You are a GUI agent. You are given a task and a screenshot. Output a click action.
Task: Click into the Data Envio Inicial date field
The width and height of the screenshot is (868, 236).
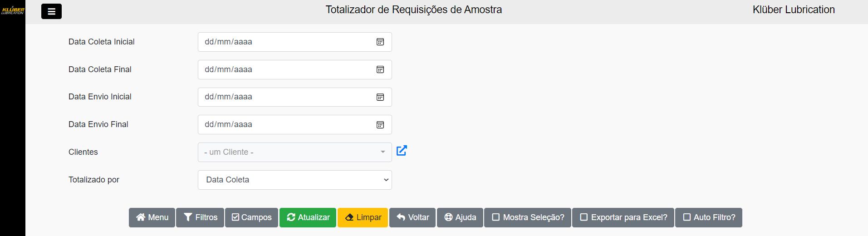click(281, 97)
